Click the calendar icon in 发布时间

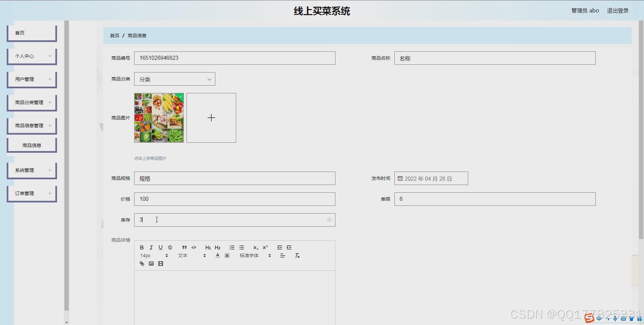[x=400, y=178]
